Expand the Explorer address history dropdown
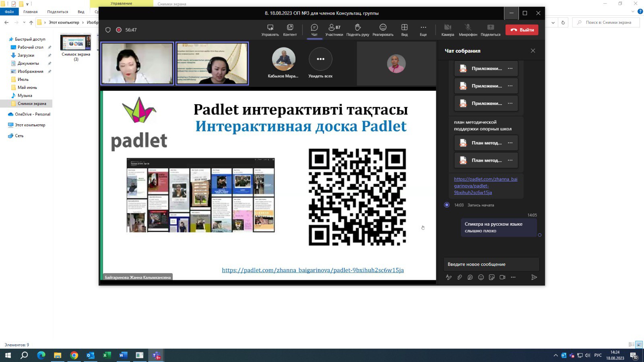644x362 pixels. [553, 23]
